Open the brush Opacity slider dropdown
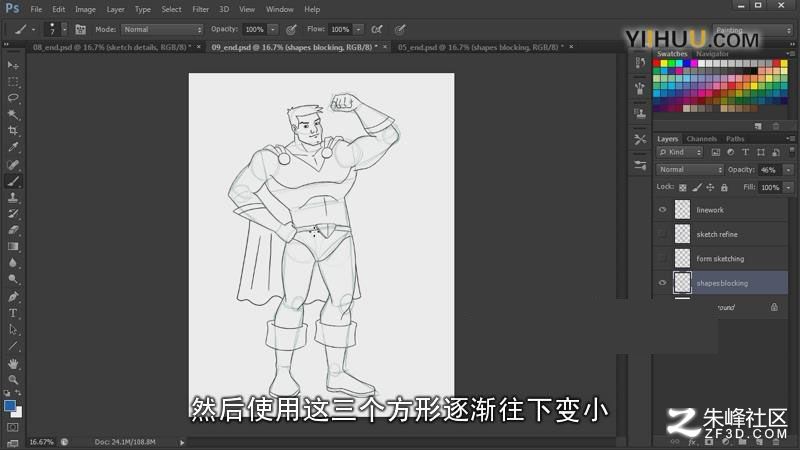Image resolution: width=800 pixels, height=450 pixels. pyautogui.click(x=273, y=30)
